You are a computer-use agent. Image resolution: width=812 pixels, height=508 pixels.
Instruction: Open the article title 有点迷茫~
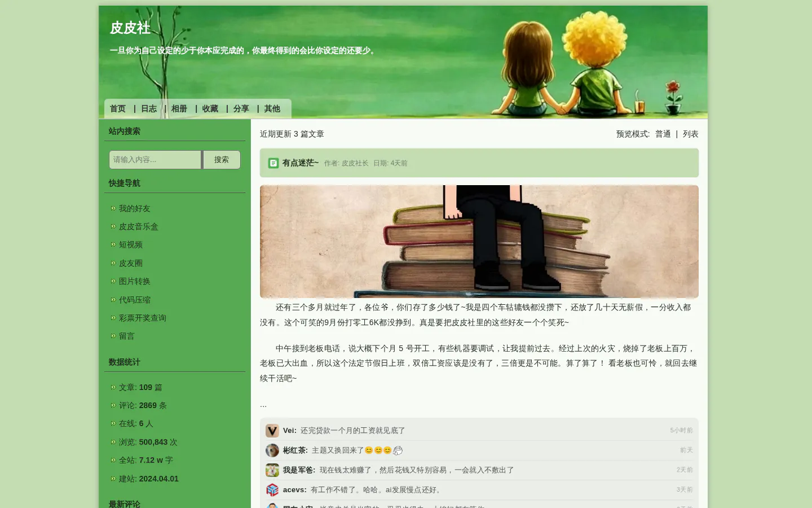point(301,163)
